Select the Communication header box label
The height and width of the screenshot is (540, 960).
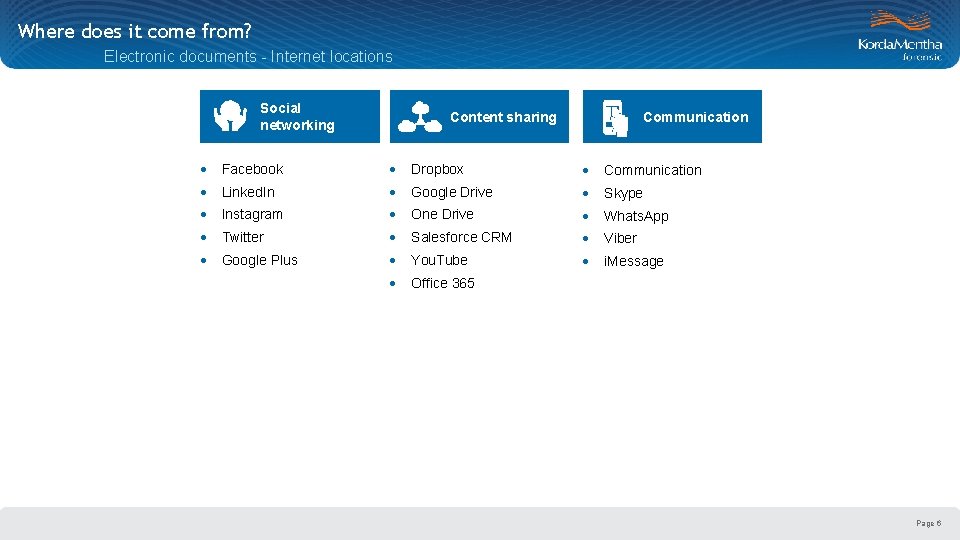(696, 117)
